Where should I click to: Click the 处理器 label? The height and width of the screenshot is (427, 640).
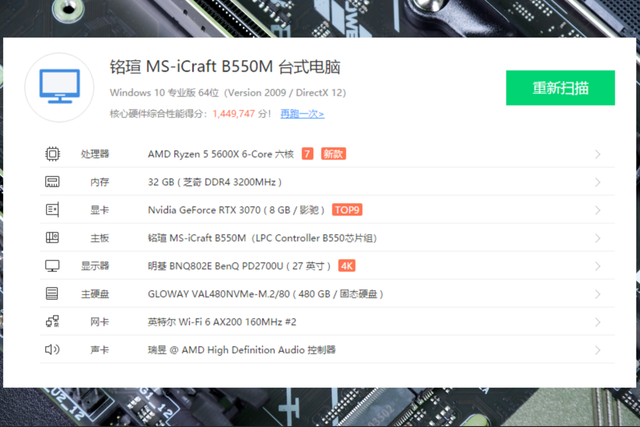[x=95, y=154]
